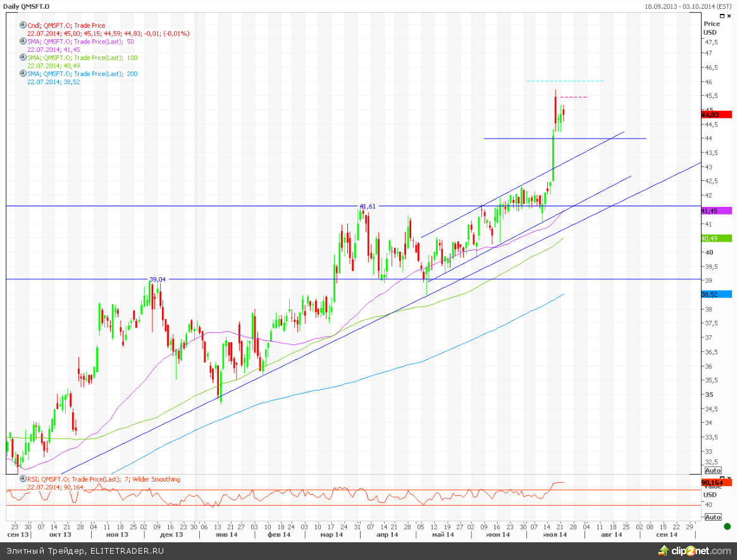Open the SMA 50 legend label

pos(80,41)
